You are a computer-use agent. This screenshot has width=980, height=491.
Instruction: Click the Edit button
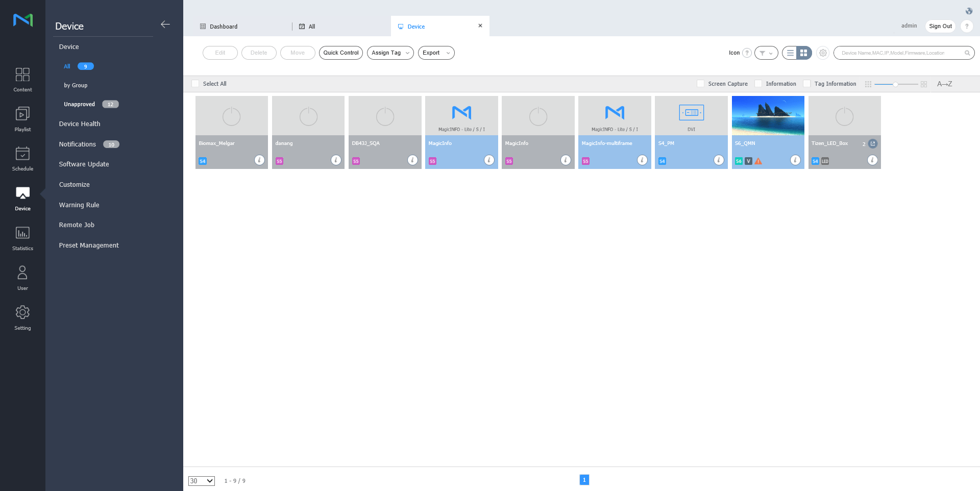[220, 53]
